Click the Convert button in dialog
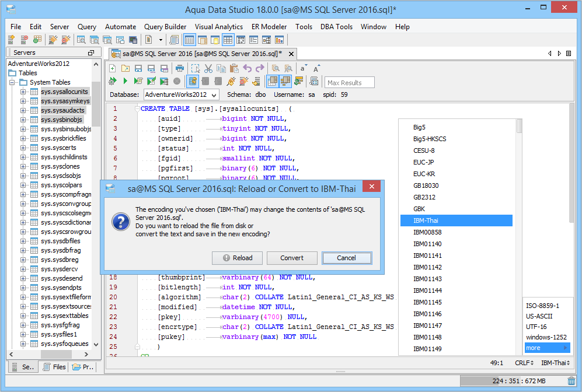Viewport: 582px width, 392px height. 292,258
